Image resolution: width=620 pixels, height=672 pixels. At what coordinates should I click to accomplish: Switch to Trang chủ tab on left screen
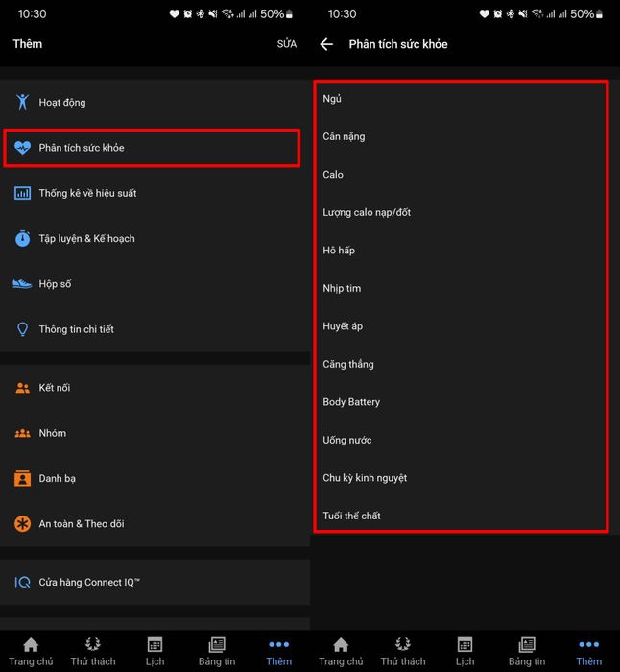[x=31, y=651]
